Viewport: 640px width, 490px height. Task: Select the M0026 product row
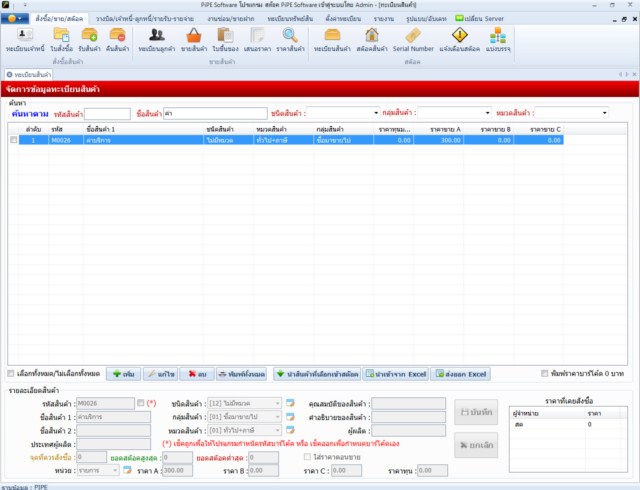pyautogui.click(x=291, y=140)
